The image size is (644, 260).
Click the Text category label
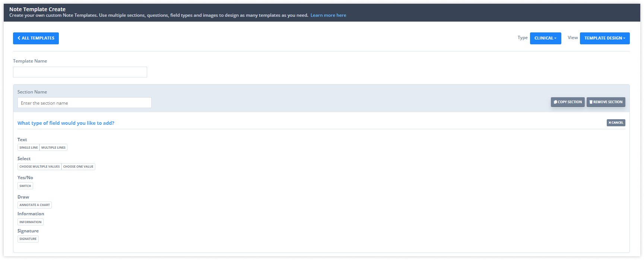coord(22,140)
